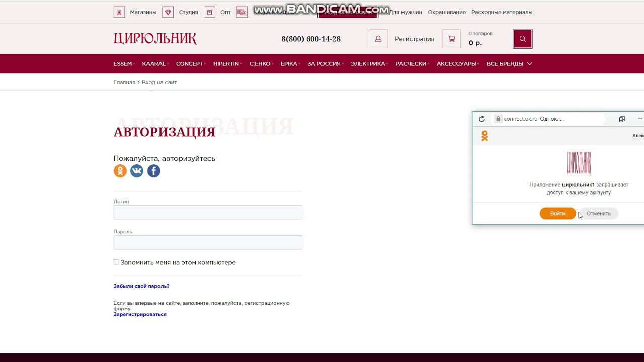644x362 pixels.
Task: Click the dark red search button
Action: tap(523, 39)
